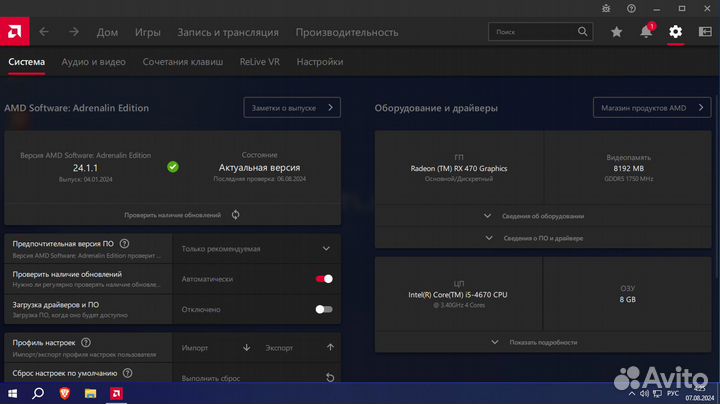Viewport: 720px width, 404px height.
Task: Open the Игры tab
Action: [147, 32]
